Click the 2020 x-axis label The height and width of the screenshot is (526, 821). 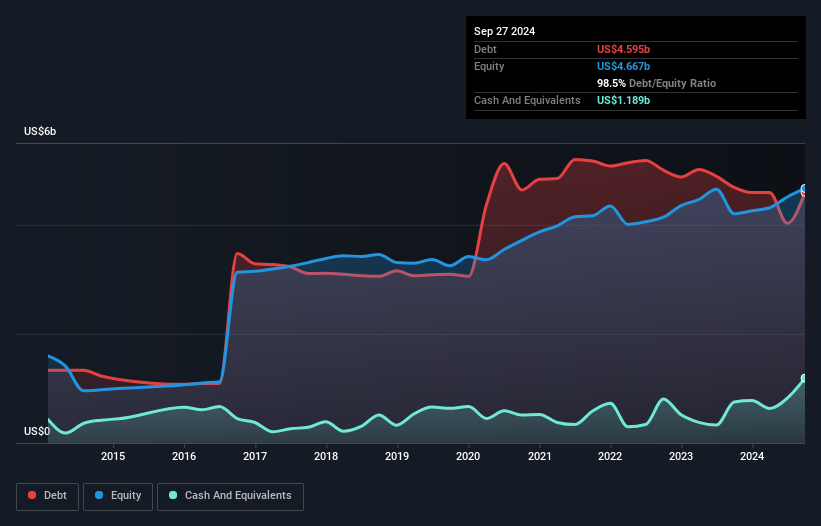(x=468, y=456)
